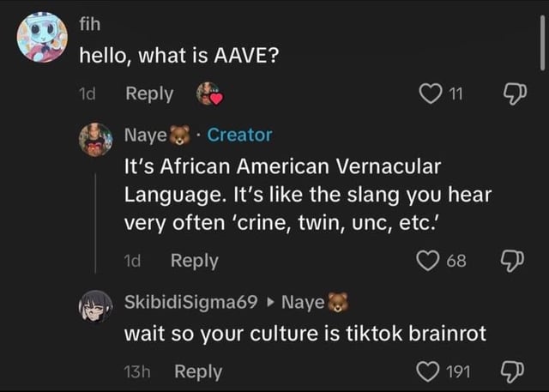Dislike Naye's creator reply
This screenshot has height=392, width=549.
point(512,261)
